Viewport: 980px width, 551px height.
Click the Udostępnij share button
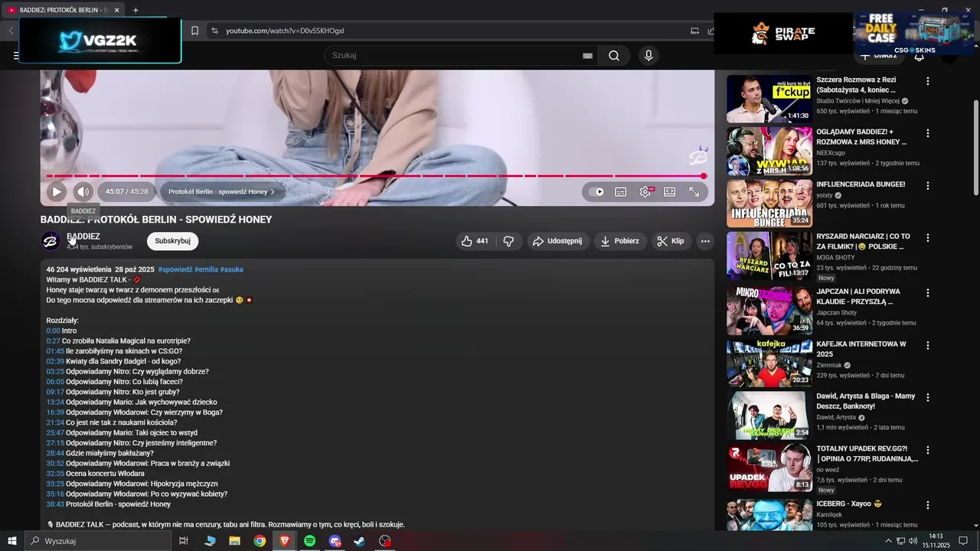[x=557, y=241]
